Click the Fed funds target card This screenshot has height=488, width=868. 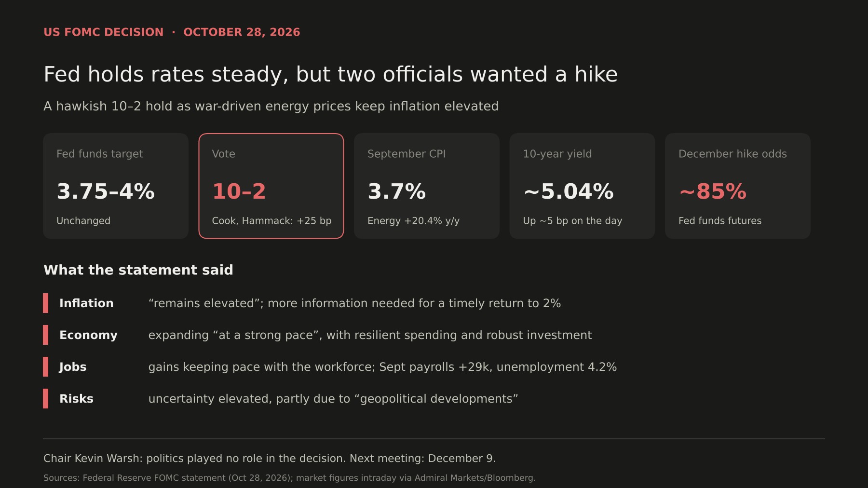(116, 186)
